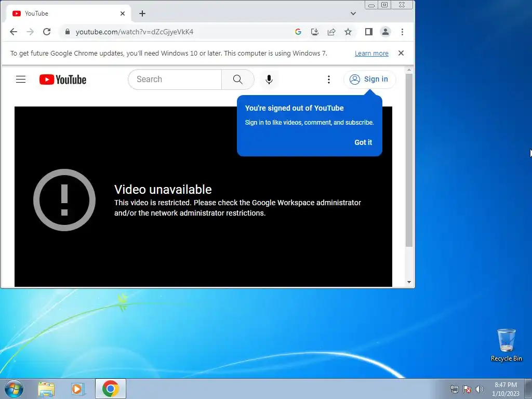Expand the tab search chevron
Screen dimensions: 532x399
point(353,14)
